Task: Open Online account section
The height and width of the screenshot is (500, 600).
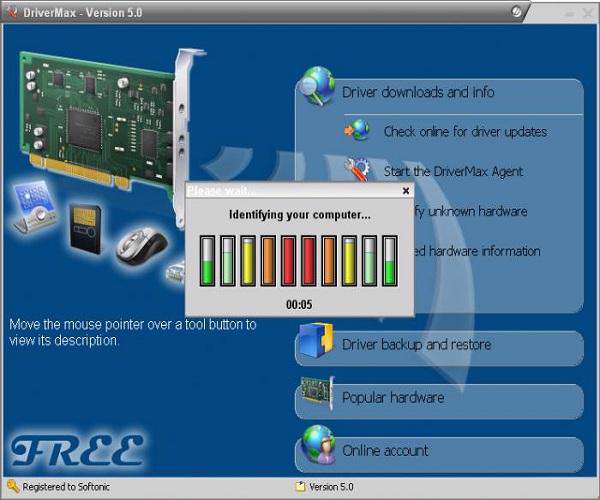Action: 439,454
